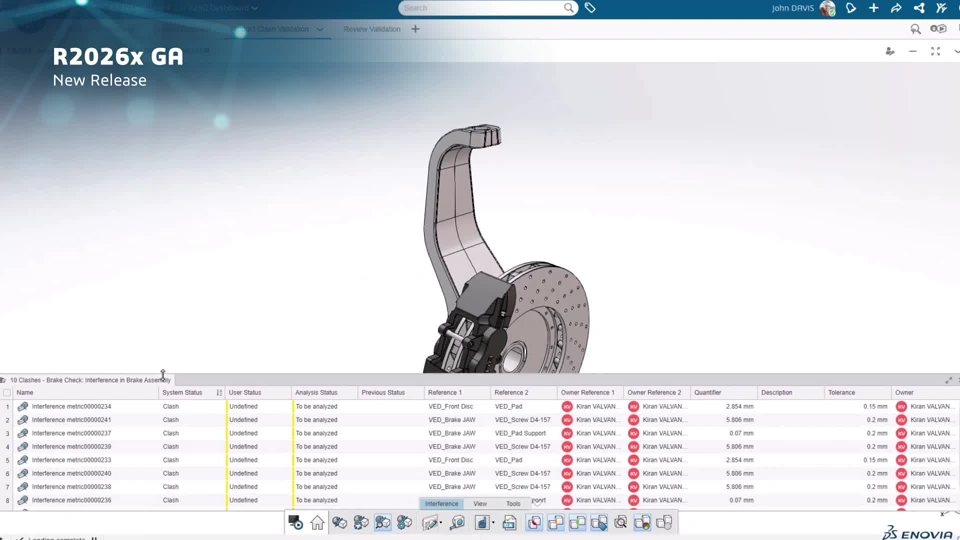Viewport: 960px width, 540px height.
Task: Click the edit pencil panel icon
Action: tap(430, 522)
